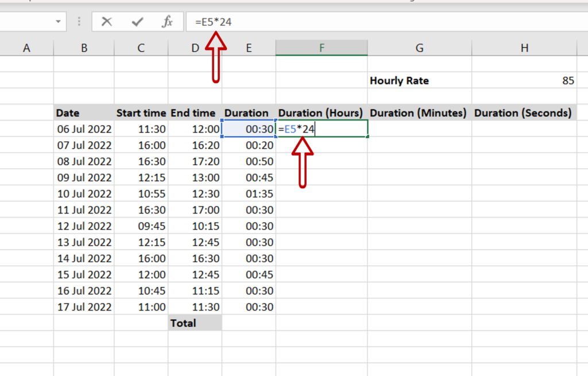Click the End time header cell
The width and height of the screenshot is (588, 376).
tap(195, 113)
